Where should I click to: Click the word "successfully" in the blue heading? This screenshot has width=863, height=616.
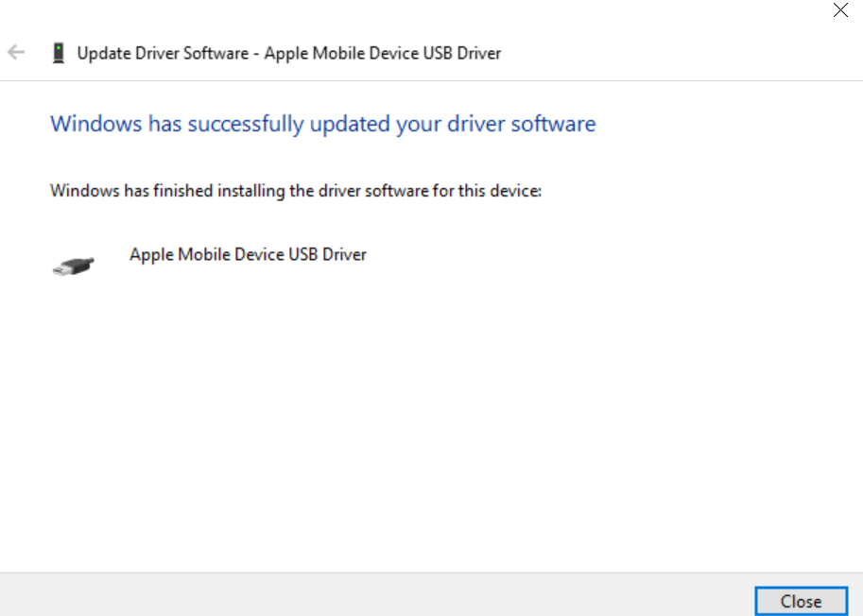point(242,124)
